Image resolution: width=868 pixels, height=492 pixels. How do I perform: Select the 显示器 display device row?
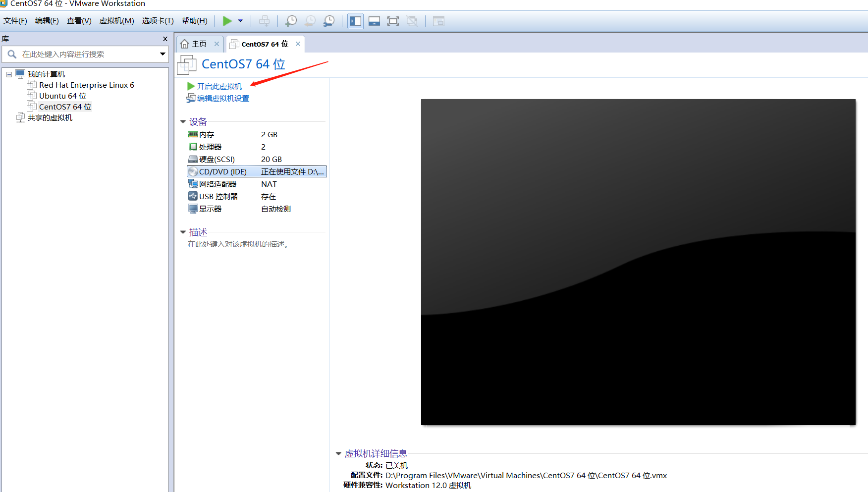pyautogui.click(x=257, y=209)
